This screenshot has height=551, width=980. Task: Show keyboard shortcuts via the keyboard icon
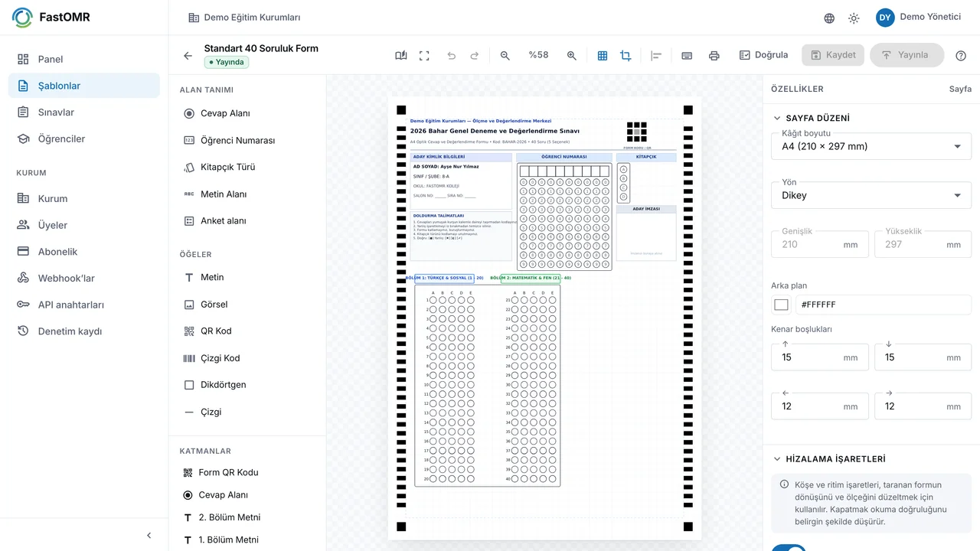pyautogui.click(x=687, y=56)
